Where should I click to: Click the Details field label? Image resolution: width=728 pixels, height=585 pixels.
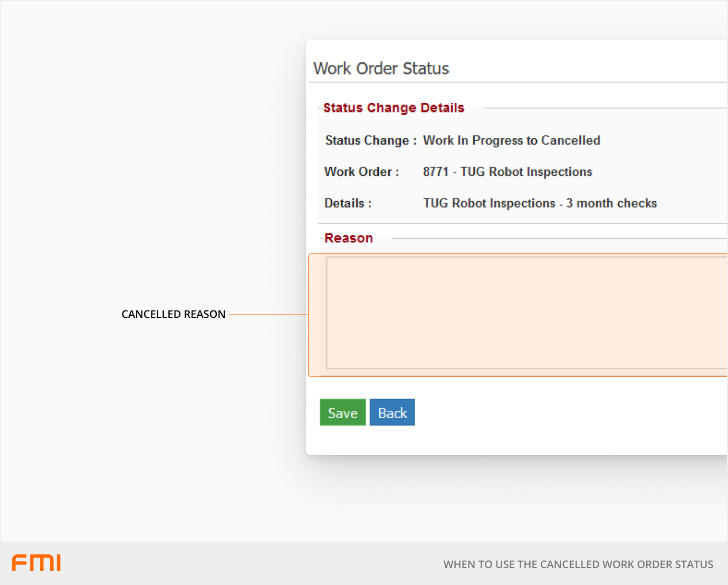[x=348, y=203]
